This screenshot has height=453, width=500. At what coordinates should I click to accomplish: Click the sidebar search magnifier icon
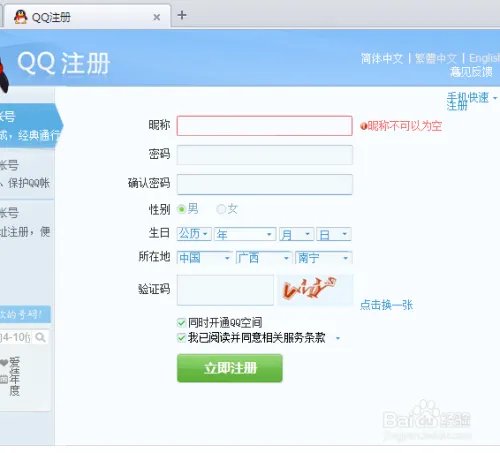40,337
